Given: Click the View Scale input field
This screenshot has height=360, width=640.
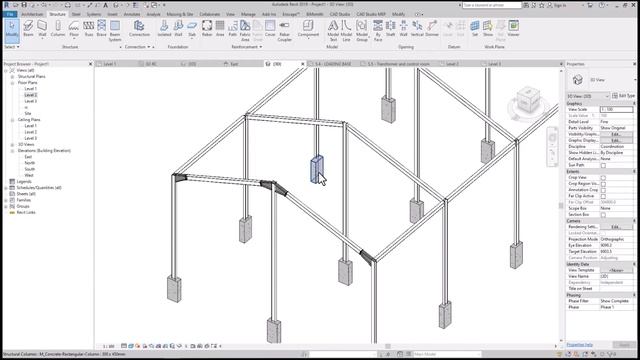Looking at the screenshot, I should coord(616,110).
